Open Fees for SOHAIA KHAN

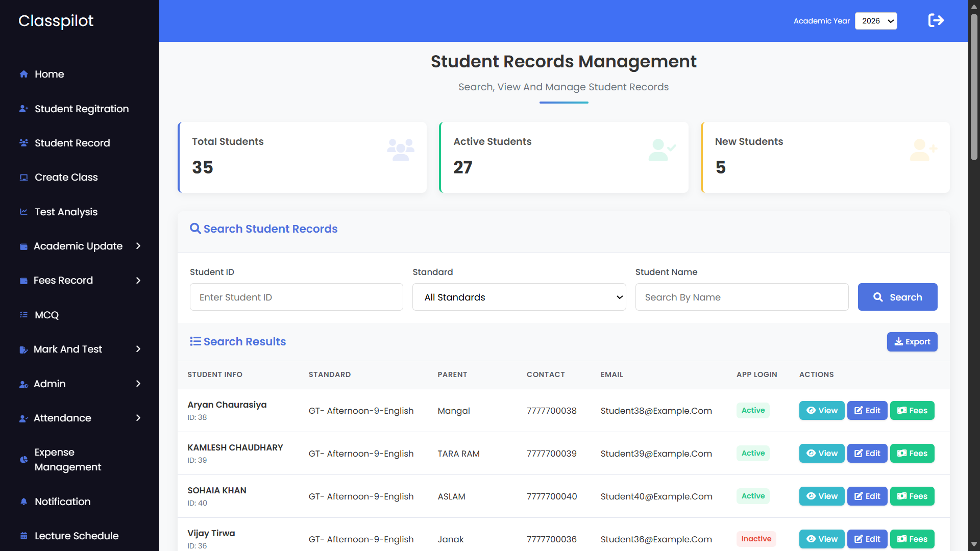[x=912, y=496]
